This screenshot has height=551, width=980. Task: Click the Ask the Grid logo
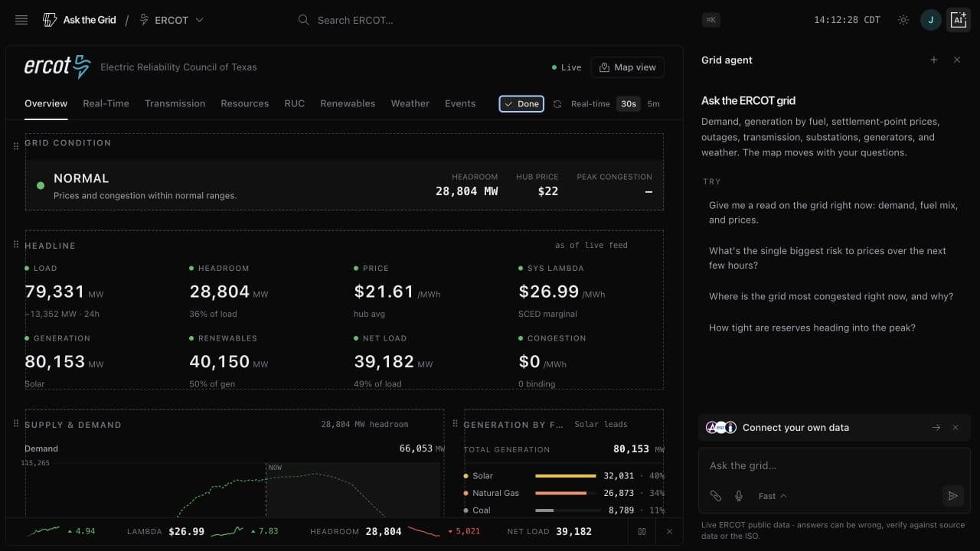pos(80,20)
